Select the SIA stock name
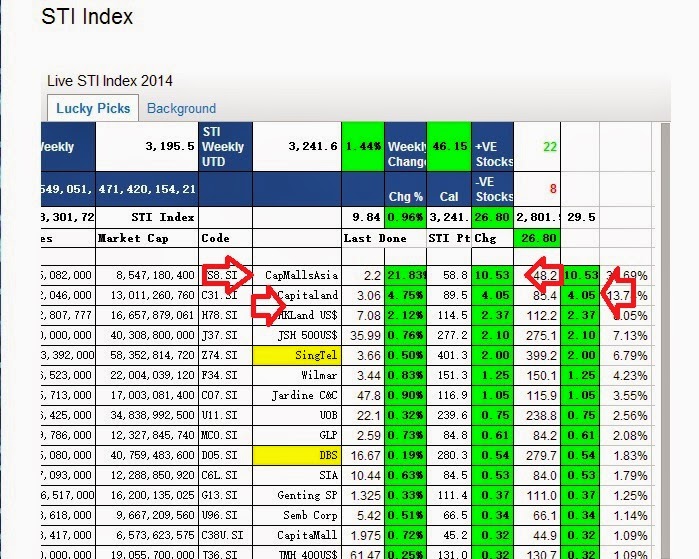This screenshot has width=699, height=559. click(329, 475)
